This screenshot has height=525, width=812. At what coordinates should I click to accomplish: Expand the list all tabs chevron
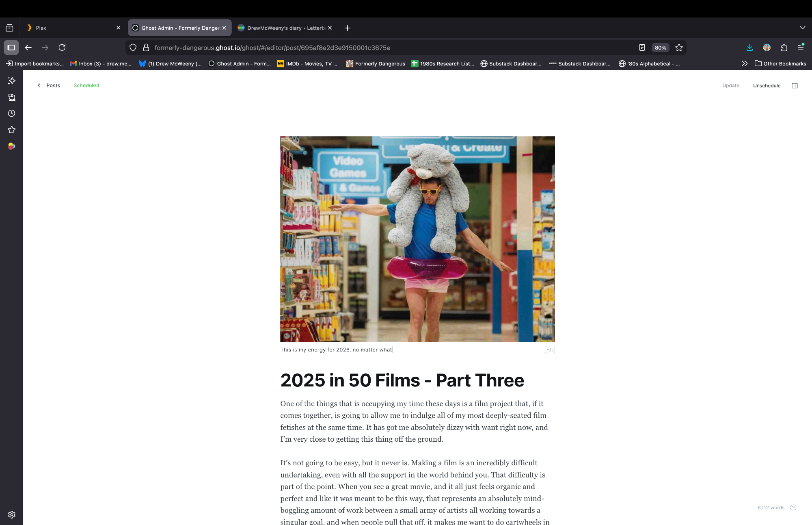pyautogui.click(x=802, y=28)
